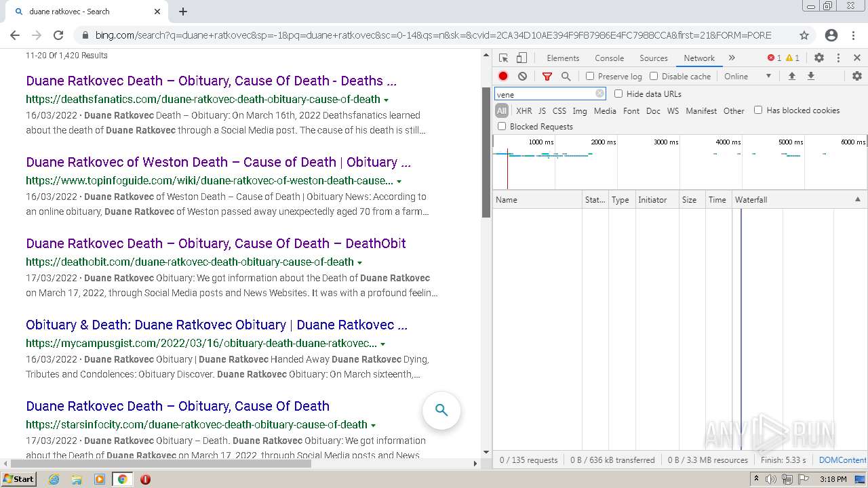Show the red error count badge

tap(774, 58)
